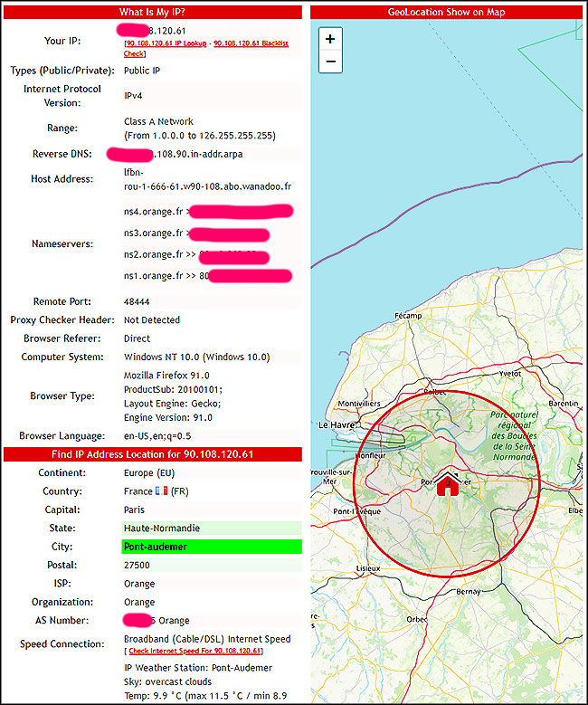Click Barentin label on the map
Screen dimensions: 588x705
564,404
